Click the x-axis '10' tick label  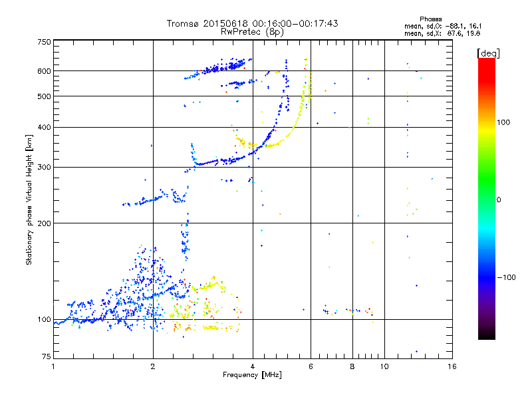[384, 366]
